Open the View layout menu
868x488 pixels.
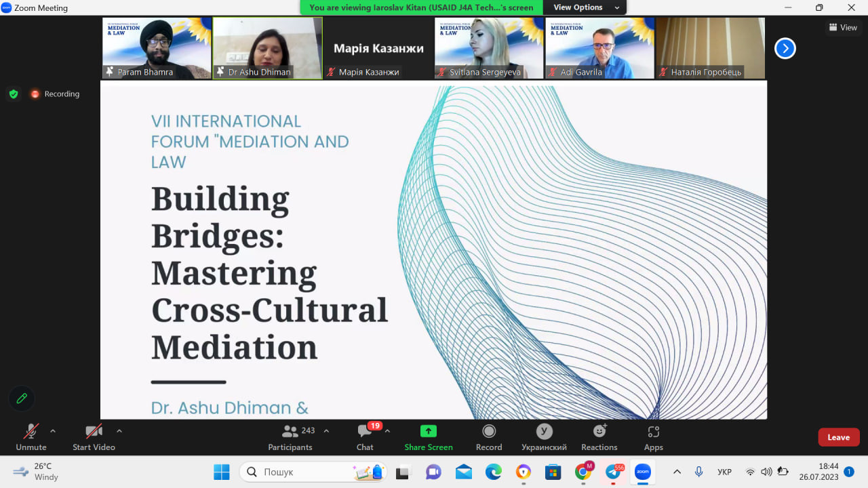tap(843, 28)
